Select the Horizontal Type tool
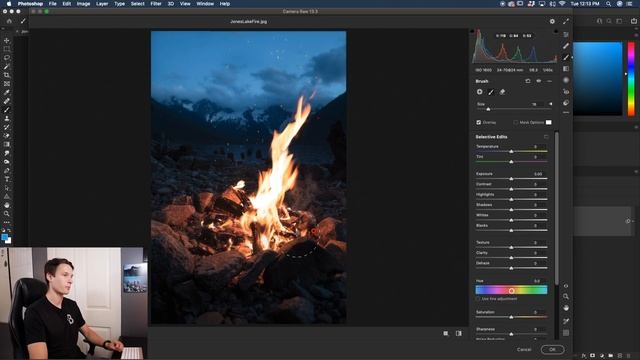Viewport: 640px width, 360px height. tap(7, 179)
